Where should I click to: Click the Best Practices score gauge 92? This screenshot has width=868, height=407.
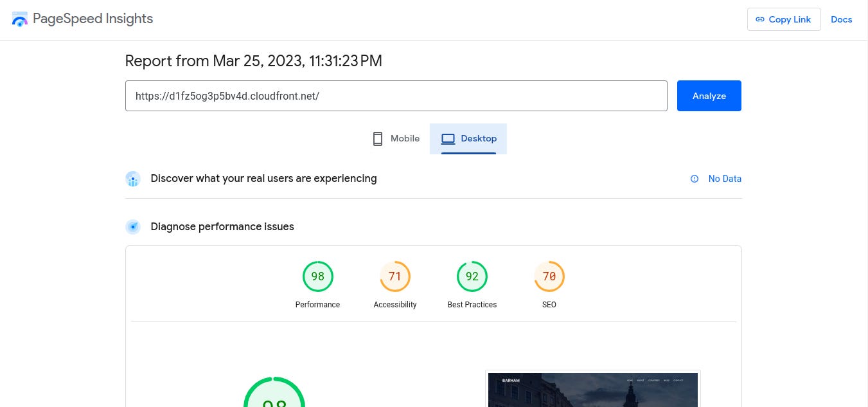(x=472, y=276)
